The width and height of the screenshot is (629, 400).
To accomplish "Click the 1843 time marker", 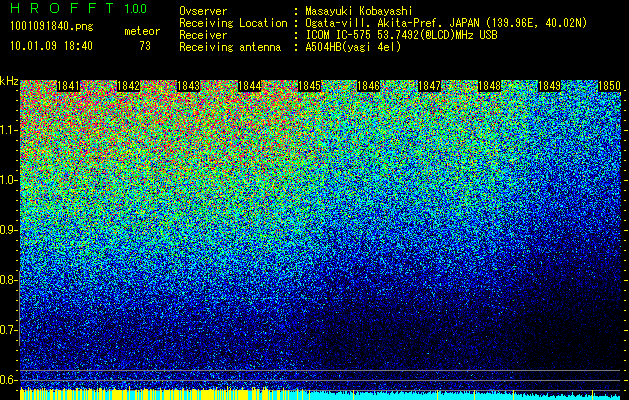I will tap(189, 86).
